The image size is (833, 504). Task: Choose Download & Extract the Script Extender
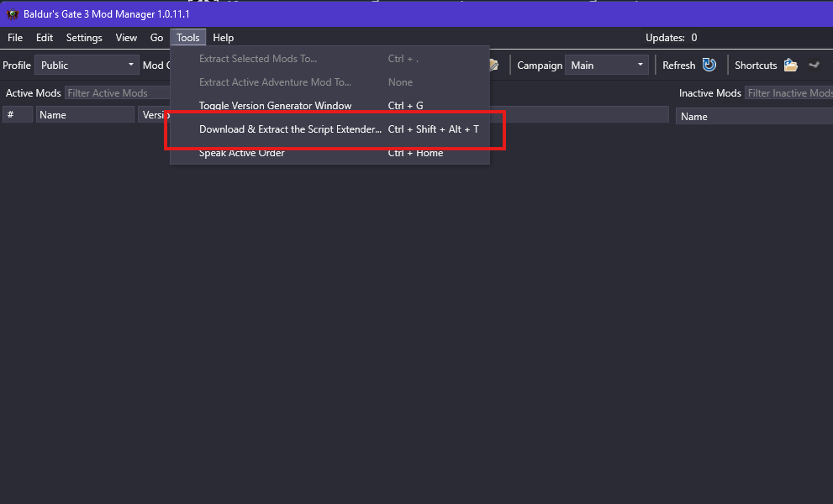330,129
